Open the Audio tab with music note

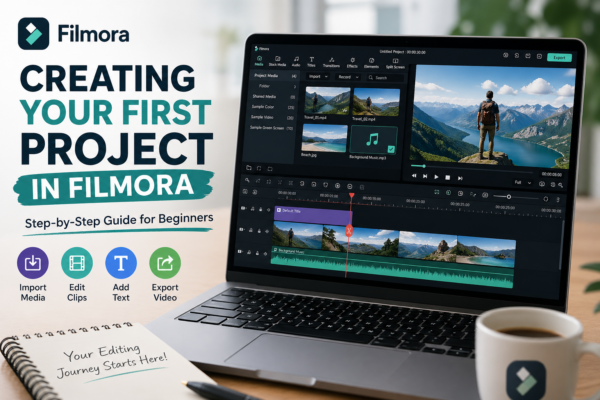[296, 62]
